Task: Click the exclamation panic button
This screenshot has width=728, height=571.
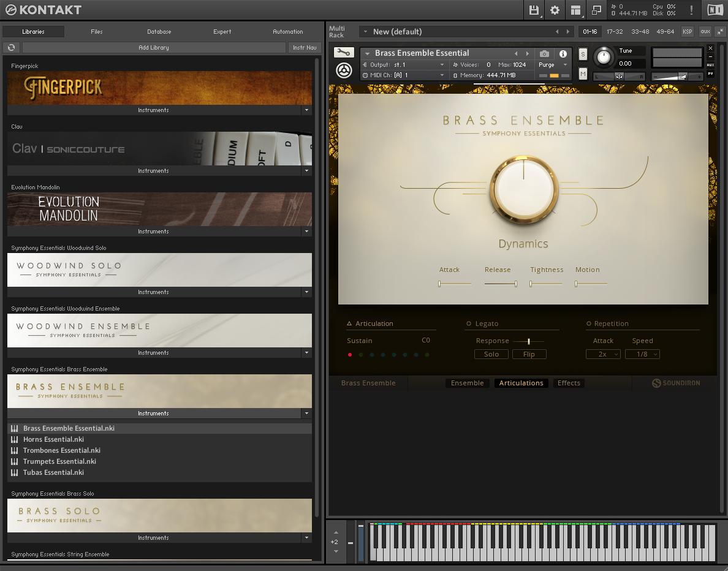Action: tap(691, 10)
